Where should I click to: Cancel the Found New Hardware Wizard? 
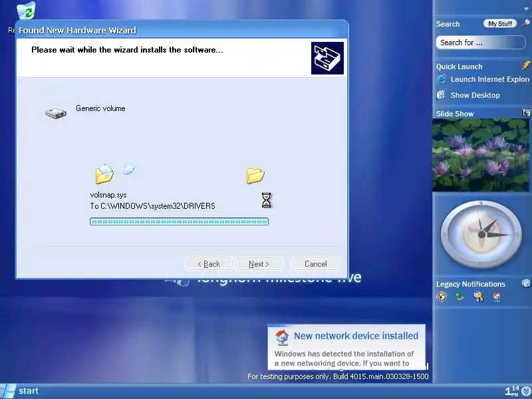click(315, 264)
